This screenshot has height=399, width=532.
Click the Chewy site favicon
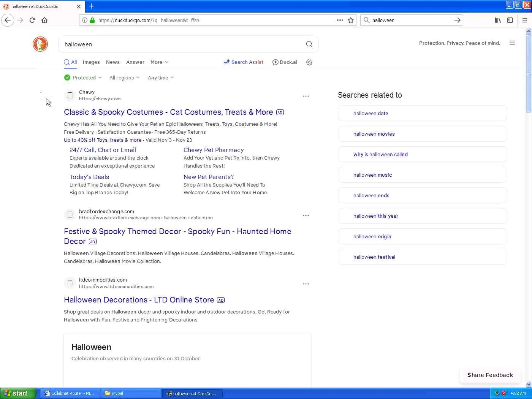(x=70, y=95)
